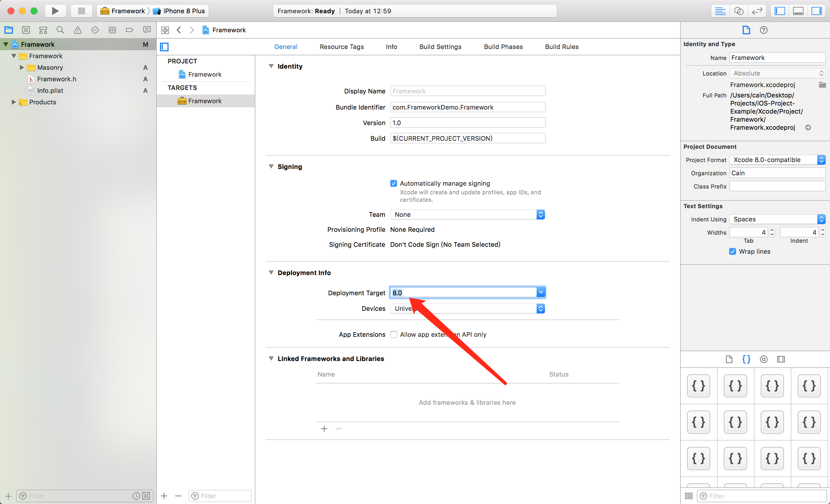
Task: Open the Team dropdown
Action: pos(467,215)
